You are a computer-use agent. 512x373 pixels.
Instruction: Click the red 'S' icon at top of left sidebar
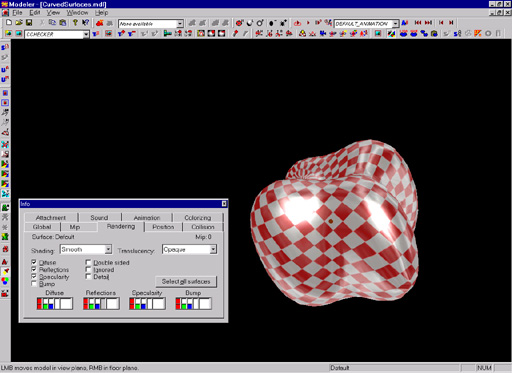click(x=5, y=48)
